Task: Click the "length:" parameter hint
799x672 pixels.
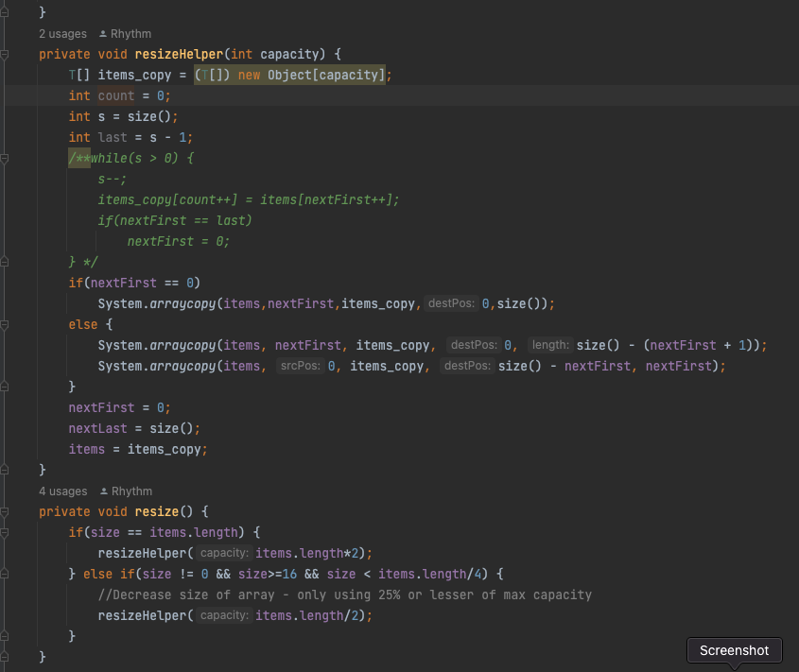Action: pos(548,345)
